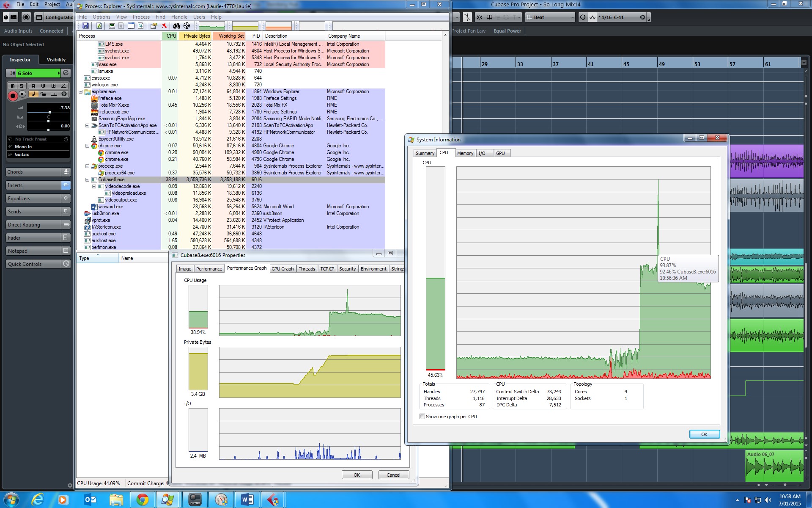This screenshot has height=508, width=812.
Task: Click the Sends section icon
Action: coord(66,211)
